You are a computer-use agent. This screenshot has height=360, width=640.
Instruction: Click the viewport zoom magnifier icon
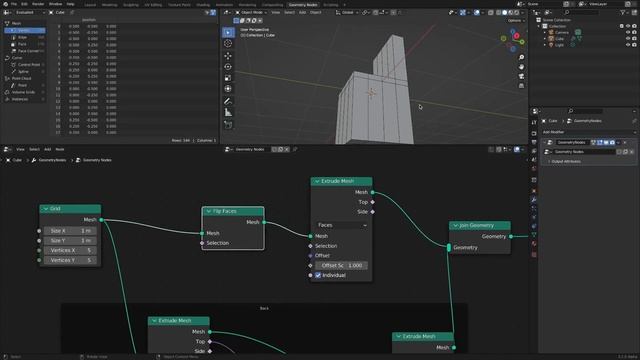click(x=521, y=57)
